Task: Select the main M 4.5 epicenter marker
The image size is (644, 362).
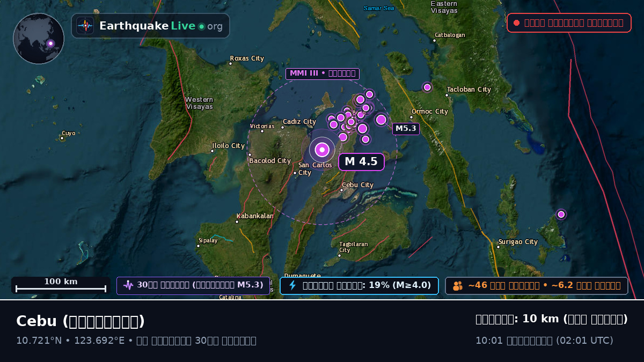Action: pos(322,150)
